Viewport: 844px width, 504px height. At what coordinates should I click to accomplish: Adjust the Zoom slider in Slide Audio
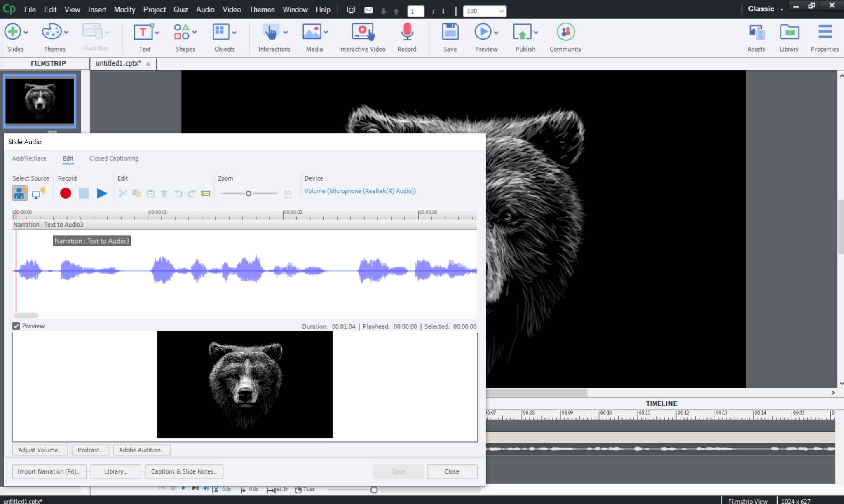[248, 193]
